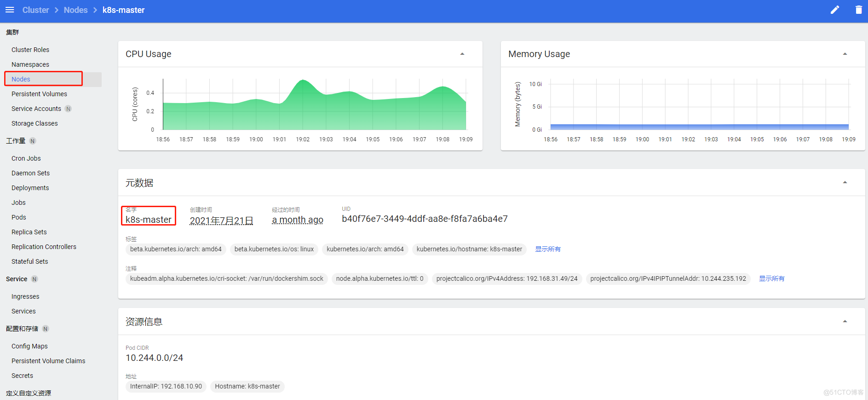The width and height of the screenshot is (868, 400).
Task: Click Hostname: k8s-master address chip
Action: click(x=247, y=386)
